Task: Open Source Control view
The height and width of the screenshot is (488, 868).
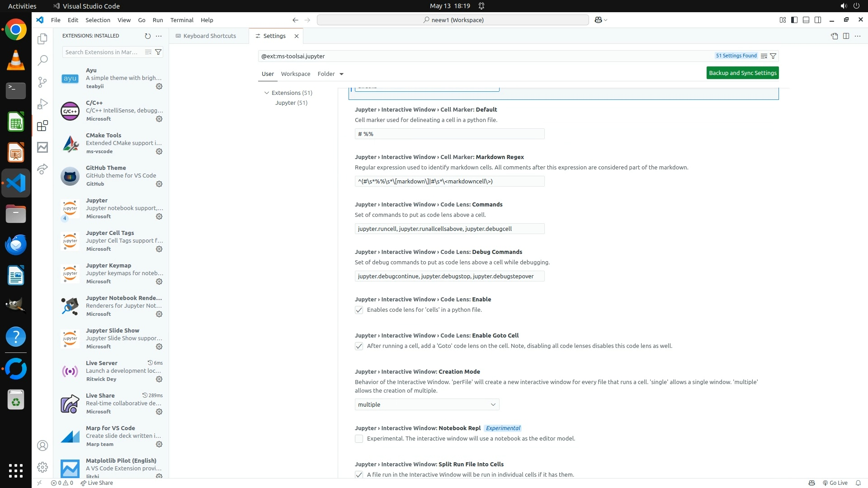Action: pyautogui.click(x=42, y=82)
